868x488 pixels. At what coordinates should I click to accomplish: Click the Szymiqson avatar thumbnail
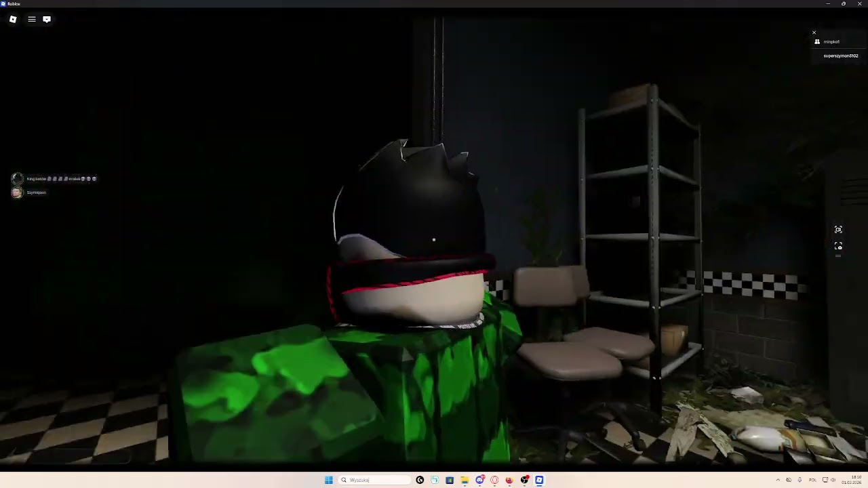(x=17, y=192)
